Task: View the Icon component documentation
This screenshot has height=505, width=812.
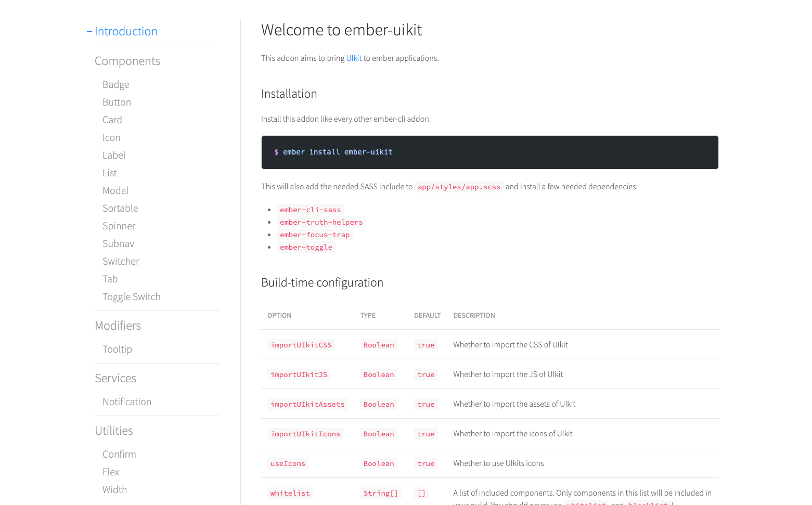Action: 111,137
